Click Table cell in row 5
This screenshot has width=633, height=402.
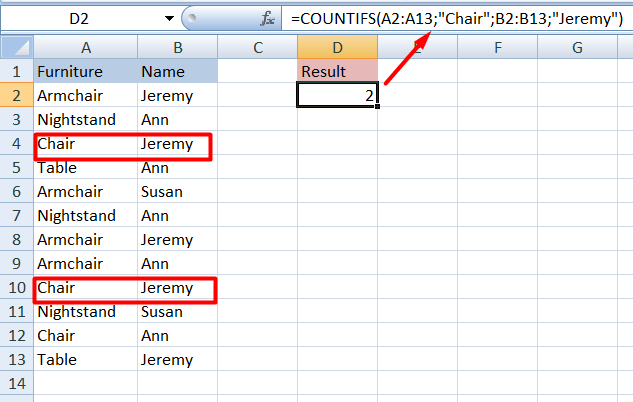coord(86,168)
